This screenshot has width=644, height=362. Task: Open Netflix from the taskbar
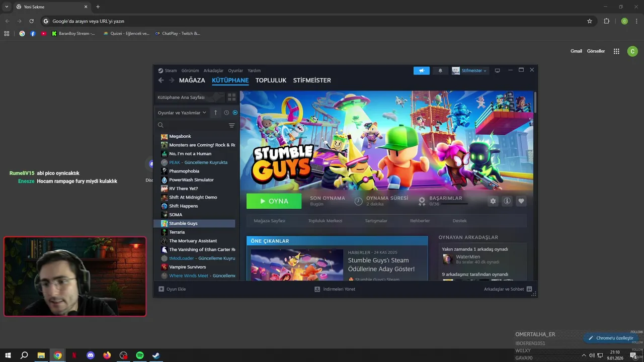74,355
